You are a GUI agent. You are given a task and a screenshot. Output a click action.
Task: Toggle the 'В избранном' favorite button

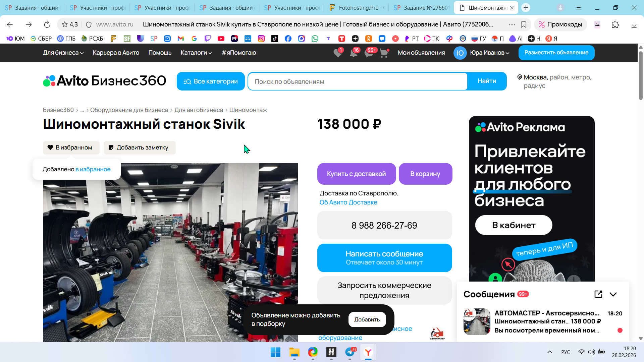pyautogui.click(x=71, y=147)
